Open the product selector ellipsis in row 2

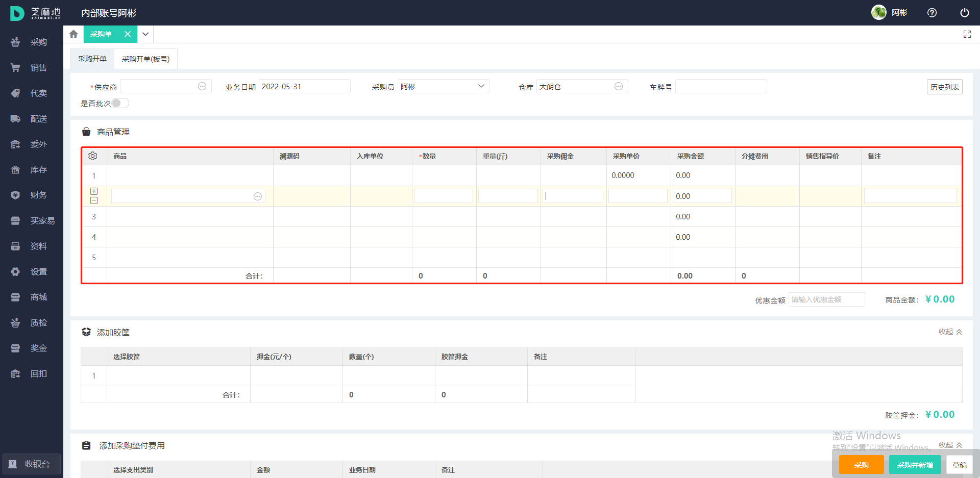(258, 196)
